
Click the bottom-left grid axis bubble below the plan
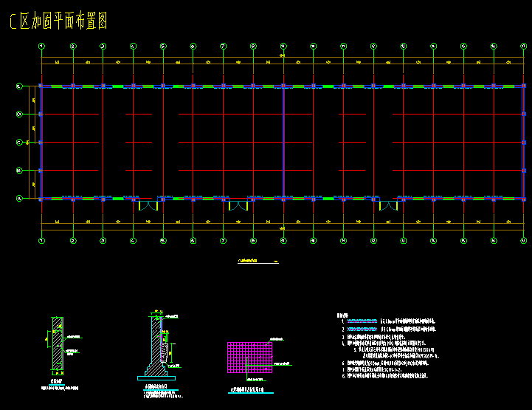click(42, 241)
